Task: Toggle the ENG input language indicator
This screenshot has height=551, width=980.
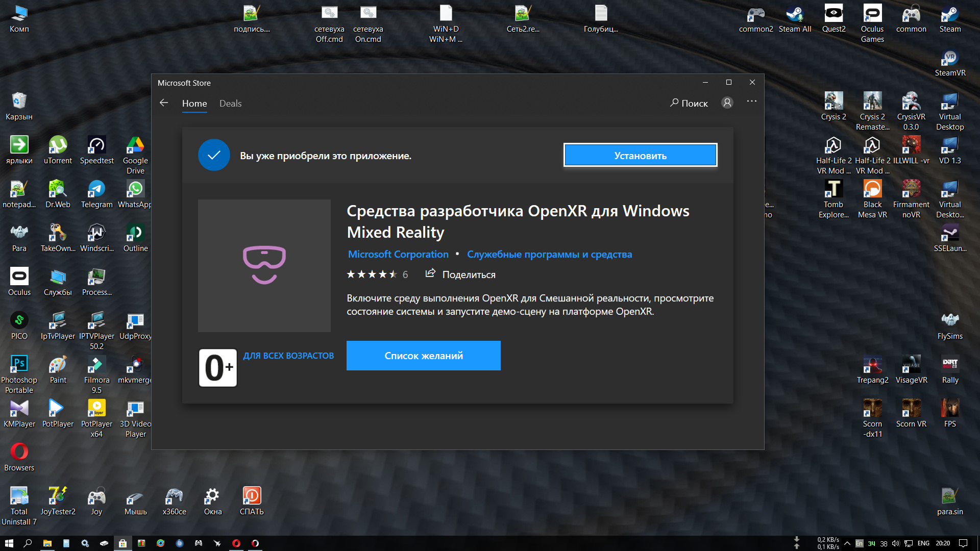Action: tap(923, 543)
